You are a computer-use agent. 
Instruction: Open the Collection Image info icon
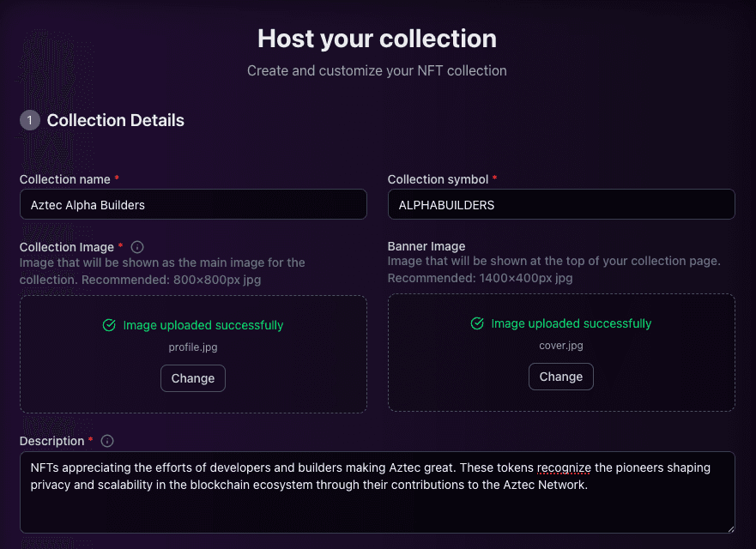pos(137,247)
